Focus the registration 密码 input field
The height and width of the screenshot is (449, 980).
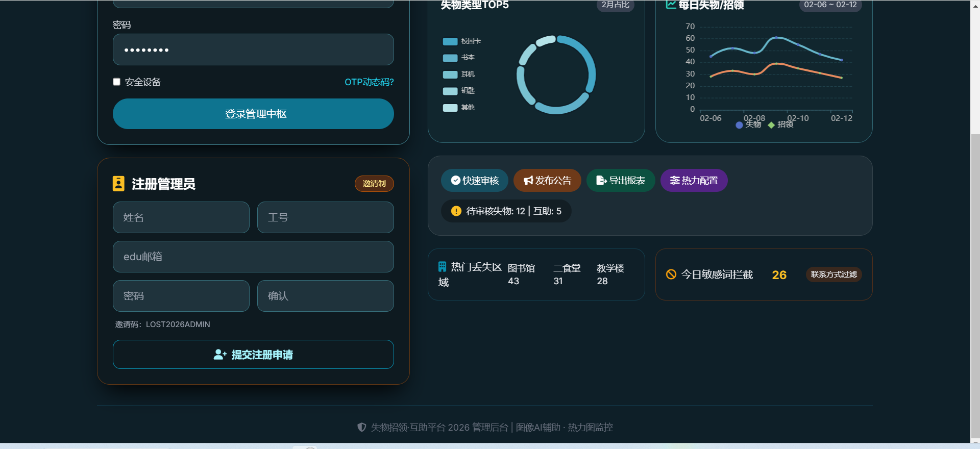[181, 296]
